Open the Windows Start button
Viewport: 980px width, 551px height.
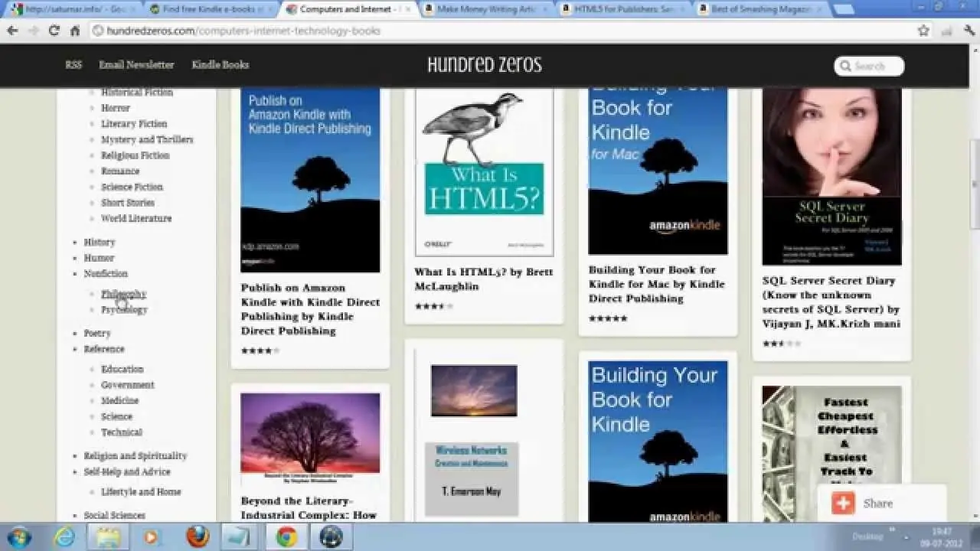click(x=18, y=536)
